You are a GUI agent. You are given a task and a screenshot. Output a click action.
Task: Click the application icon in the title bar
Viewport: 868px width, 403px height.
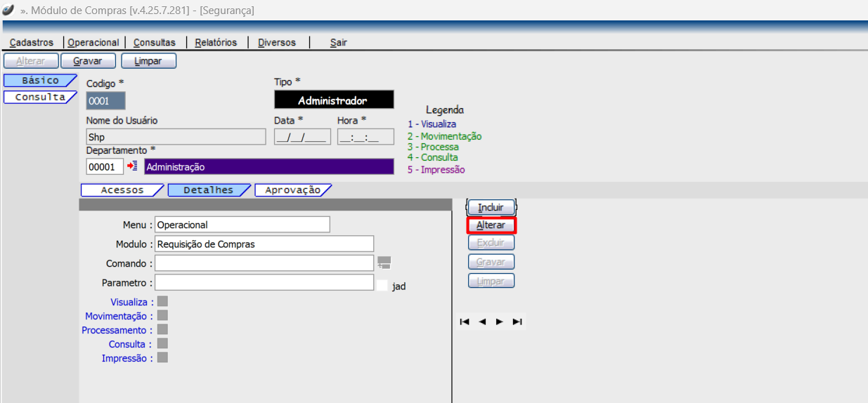click(x=9, y=10)
